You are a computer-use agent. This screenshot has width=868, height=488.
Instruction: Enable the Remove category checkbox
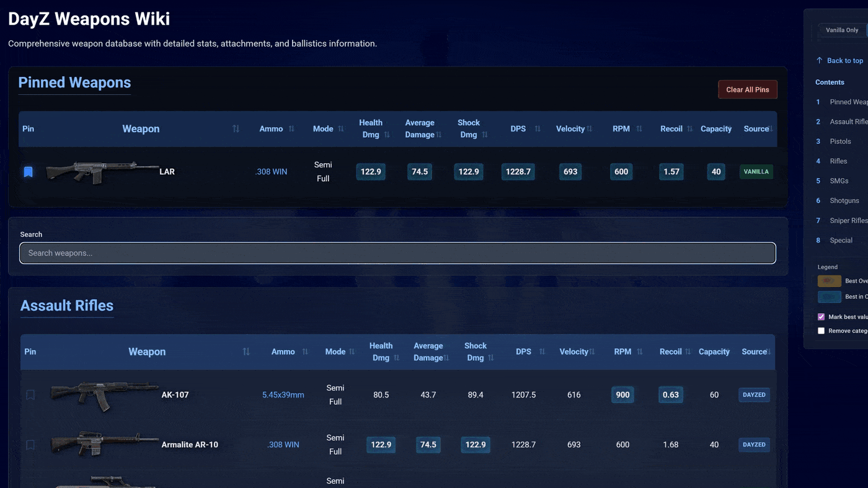(821, 331)
